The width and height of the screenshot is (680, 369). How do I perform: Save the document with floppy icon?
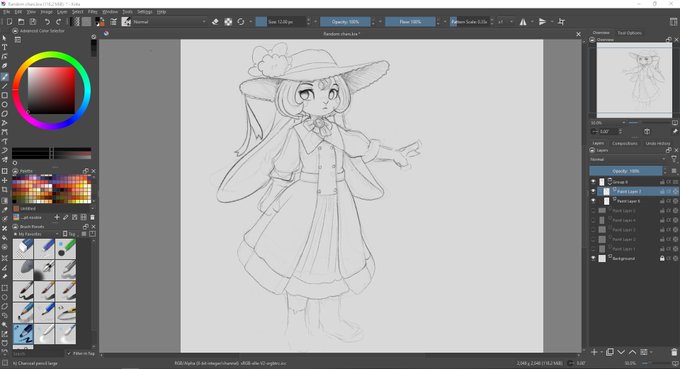click(33, 22)
